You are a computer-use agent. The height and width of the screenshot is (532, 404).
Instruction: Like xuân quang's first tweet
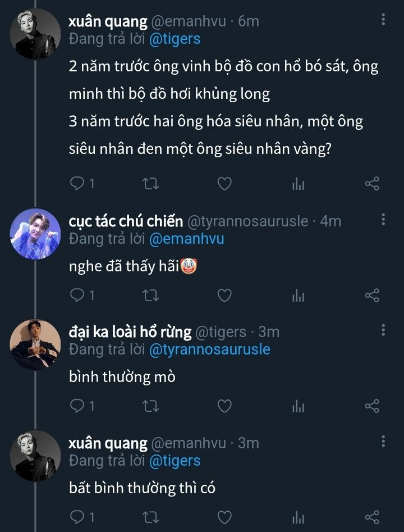(x=224, y=184)
